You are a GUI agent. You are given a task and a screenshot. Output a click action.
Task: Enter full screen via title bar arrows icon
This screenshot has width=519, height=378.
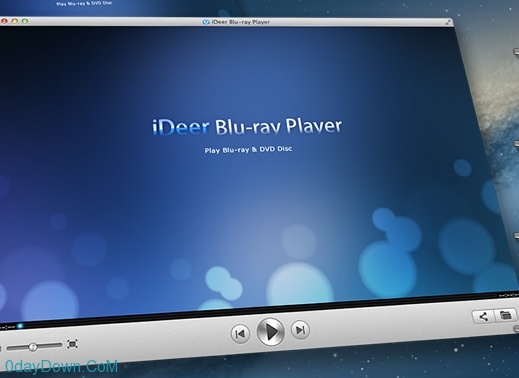point(449,22)
